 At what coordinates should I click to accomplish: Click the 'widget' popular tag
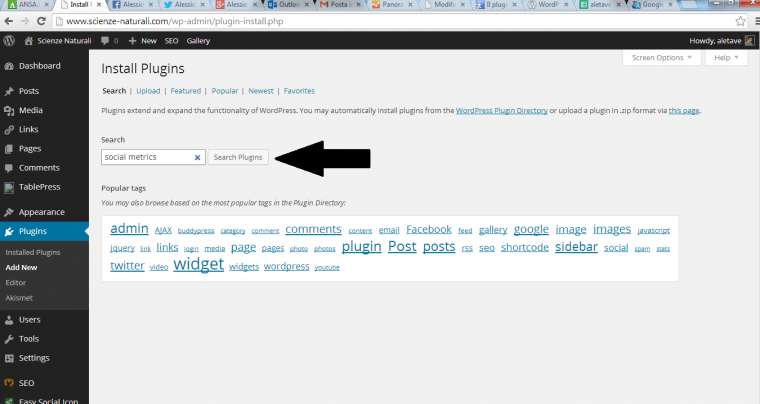199,264
